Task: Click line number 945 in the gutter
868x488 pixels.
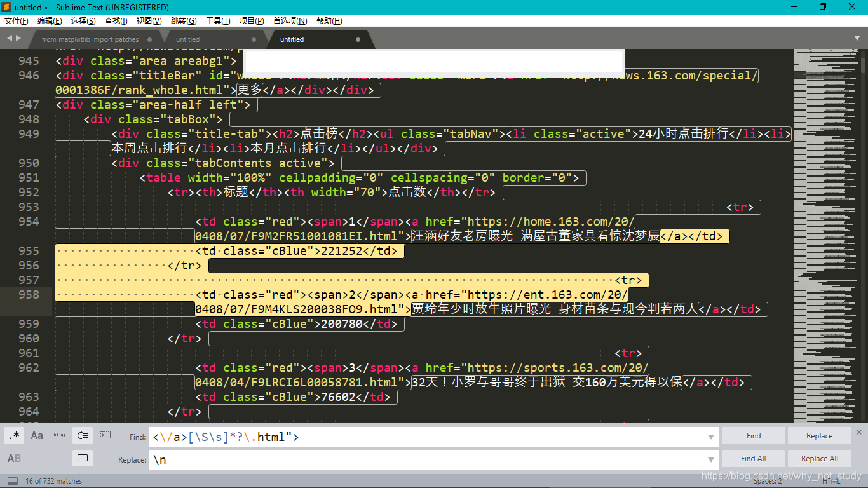Action: click(x=29, y=61)
